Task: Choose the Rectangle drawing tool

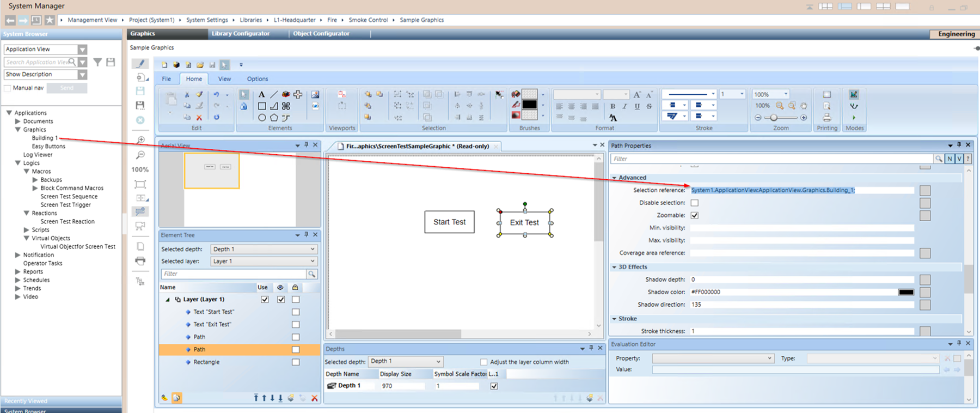Action: point(262,106)
